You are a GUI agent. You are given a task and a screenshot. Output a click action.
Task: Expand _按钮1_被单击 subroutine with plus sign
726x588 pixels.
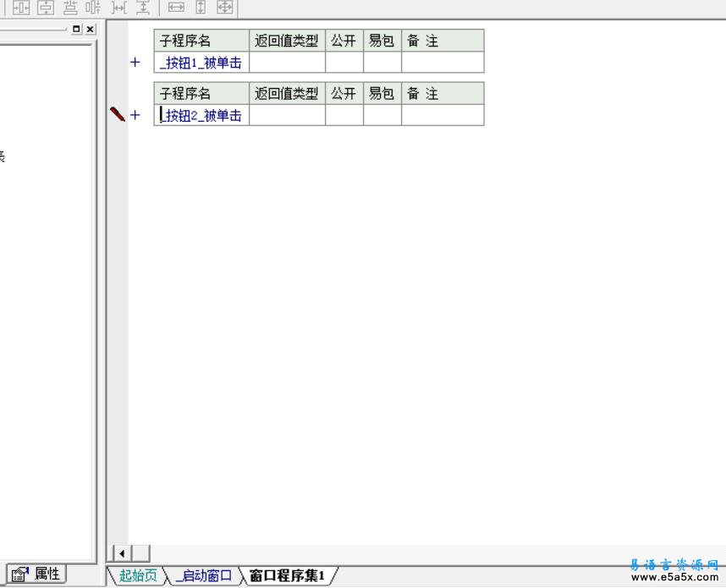click(x=135, y=63)
